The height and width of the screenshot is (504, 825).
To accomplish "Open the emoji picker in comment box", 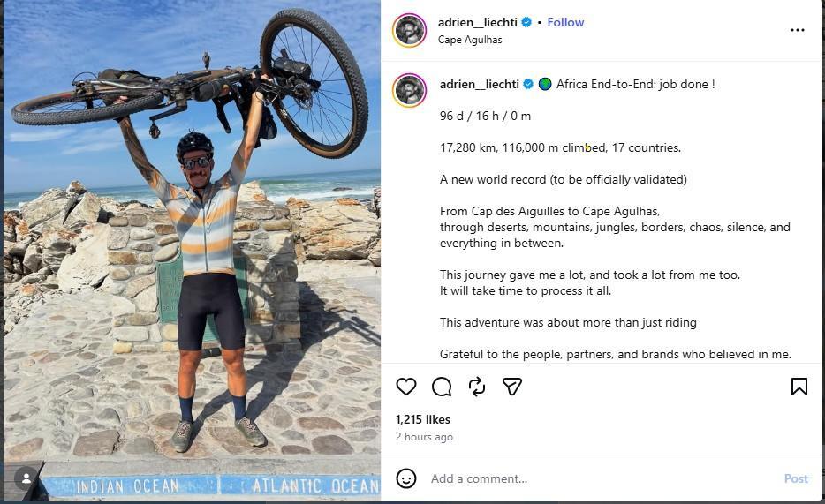I will click(405, 478).
